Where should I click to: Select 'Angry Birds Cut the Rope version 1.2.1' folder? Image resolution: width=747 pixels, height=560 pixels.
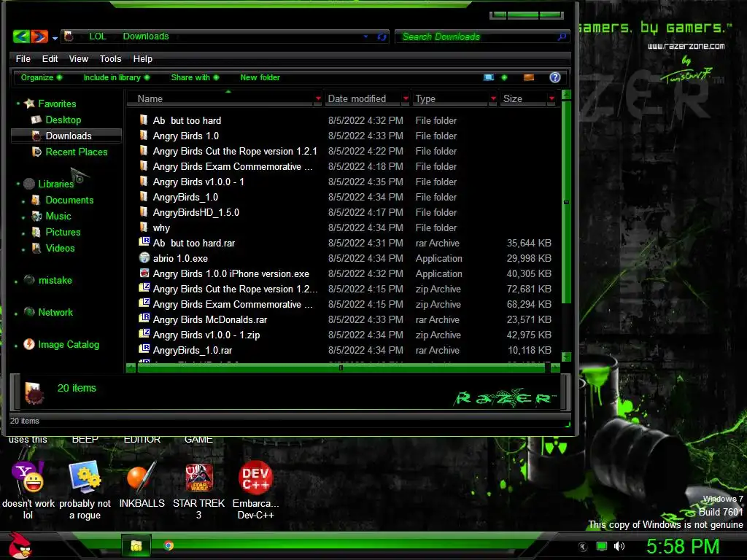coord(235,151)
